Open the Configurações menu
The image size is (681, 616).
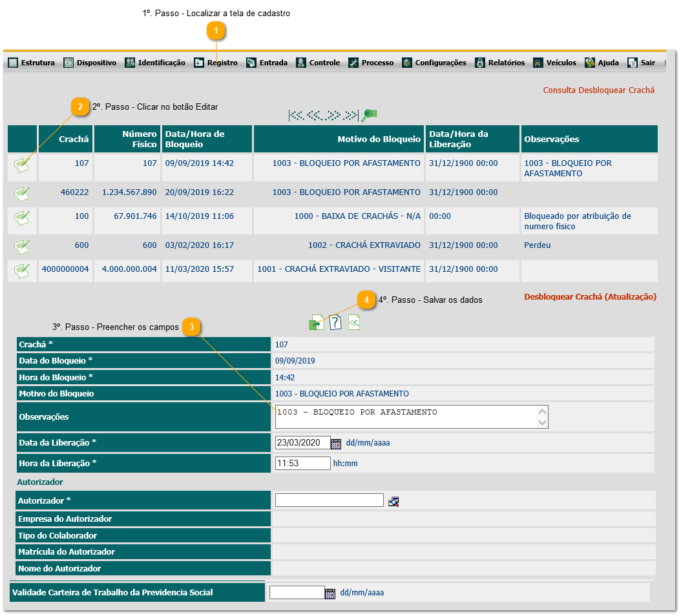434,63
